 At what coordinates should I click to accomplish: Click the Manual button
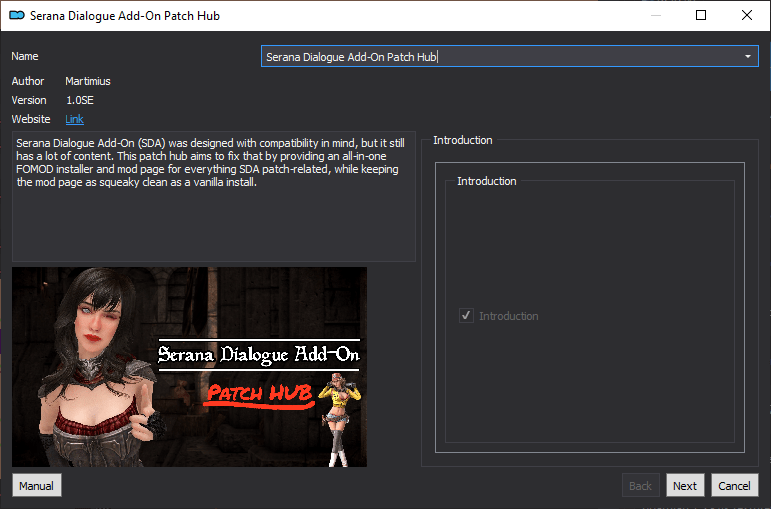click(36, 486)
